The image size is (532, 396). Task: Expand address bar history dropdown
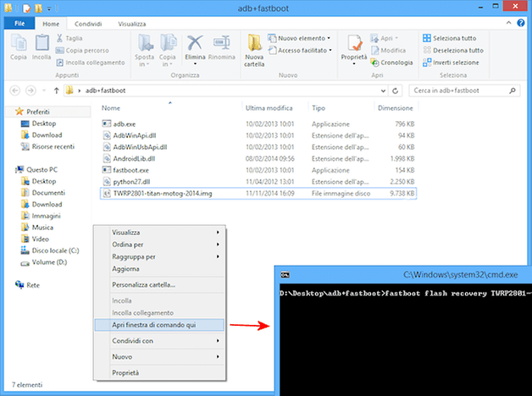(383, 91)
